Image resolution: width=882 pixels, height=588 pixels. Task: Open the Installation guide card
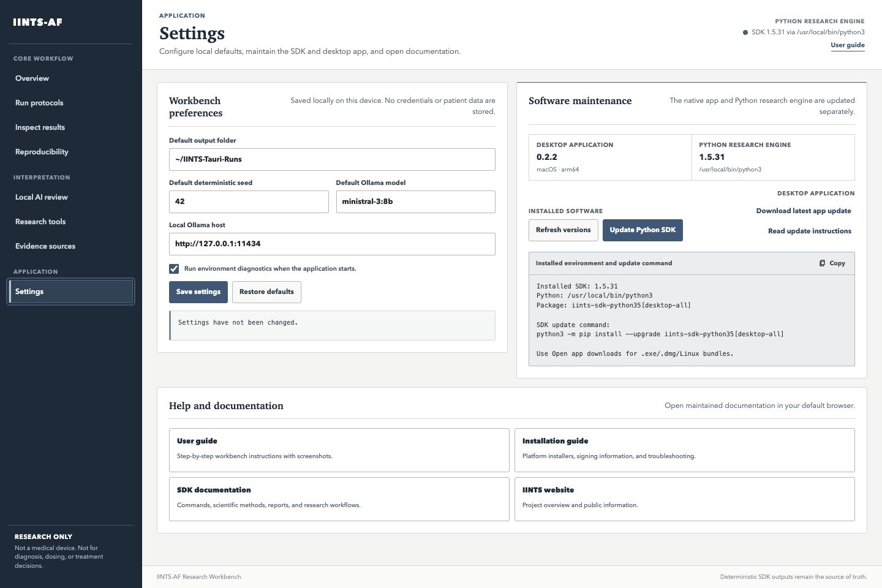684,450
